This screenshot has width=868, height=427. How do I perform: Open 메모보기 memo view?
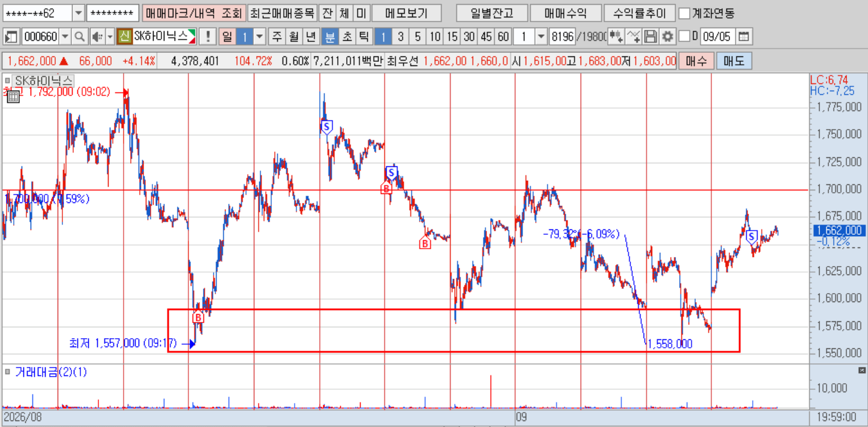coord(406,13)
